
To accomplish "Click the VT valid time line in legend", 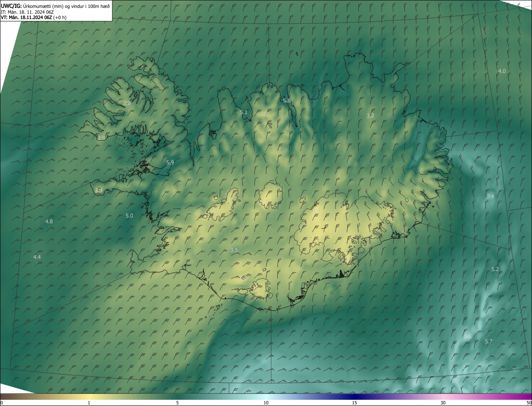I will [34, 17].
